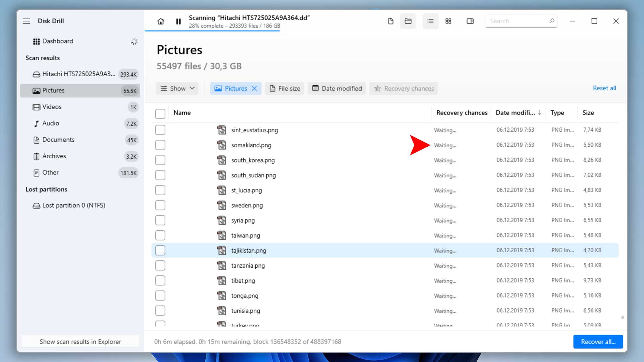Check the south_korea.png checkbox
The image size is (644, 362).
(160, 160)
